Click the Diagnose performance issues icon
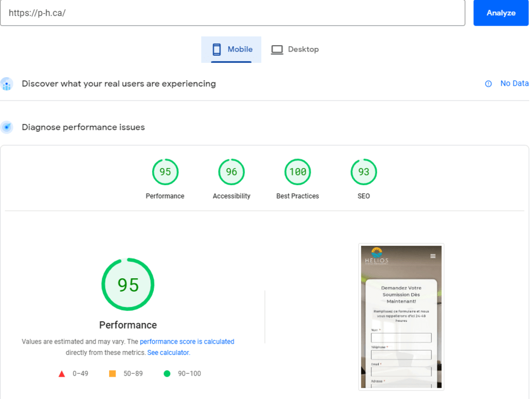Screen dimensions: 532x399 point(6,128)
